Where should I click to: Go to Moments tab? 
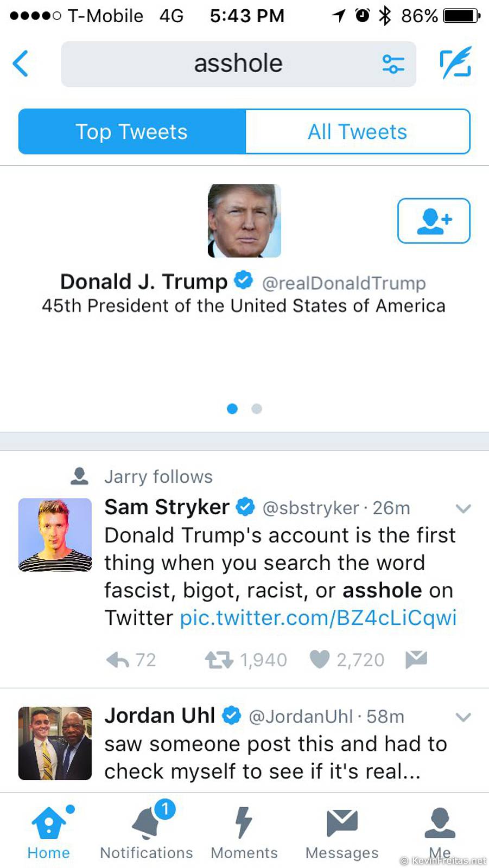(x=244, y=830)
